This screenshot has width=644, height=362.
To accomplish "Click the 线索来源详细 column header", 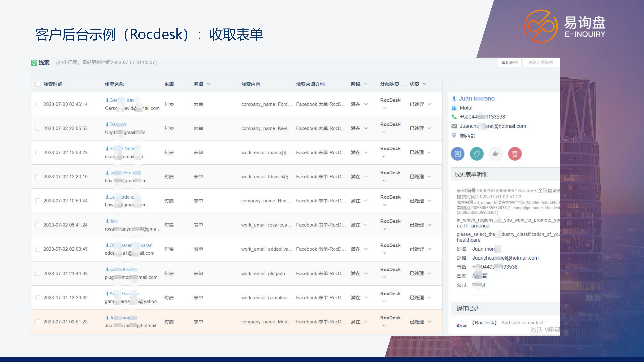I will (x=310, y=84).
